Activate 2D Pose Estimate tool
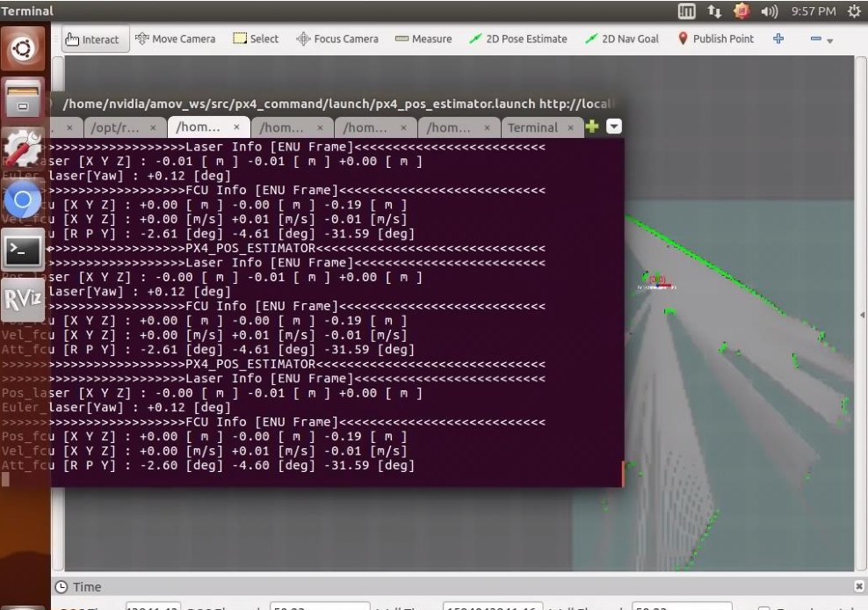This screenshot has height=610, width=868. [517, 39]
